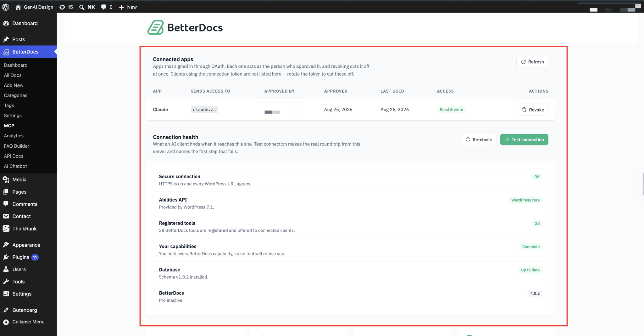Click the sidebar Comments speech bubble icon
The height and width of the screenshot is (336, 644).
click(6, 204)
